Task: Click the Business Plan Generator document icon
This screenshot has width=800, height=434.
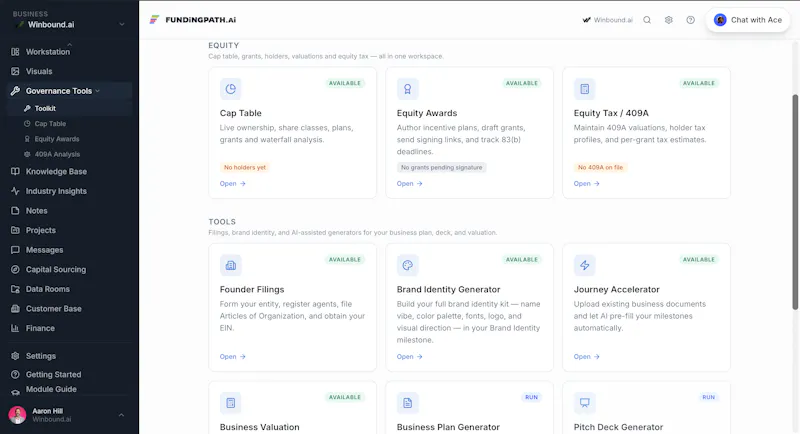Action: point(408,403)
